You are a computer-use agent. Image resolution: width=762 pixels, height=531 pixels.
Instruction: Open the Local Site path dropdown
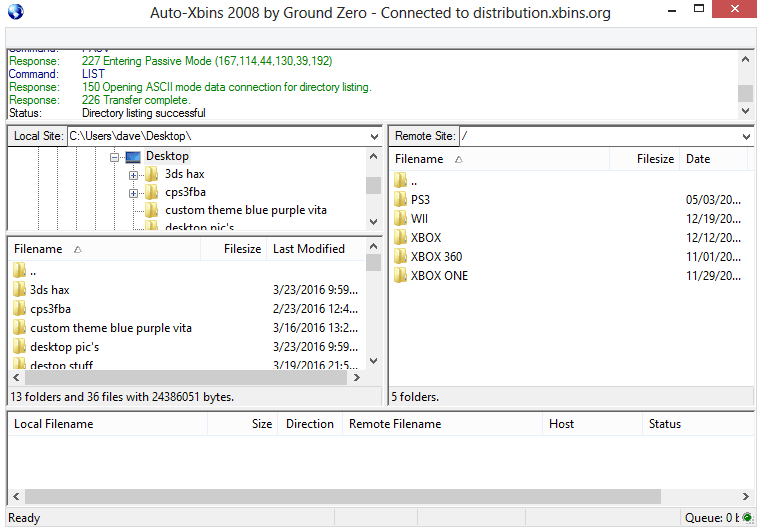(374, 137)
